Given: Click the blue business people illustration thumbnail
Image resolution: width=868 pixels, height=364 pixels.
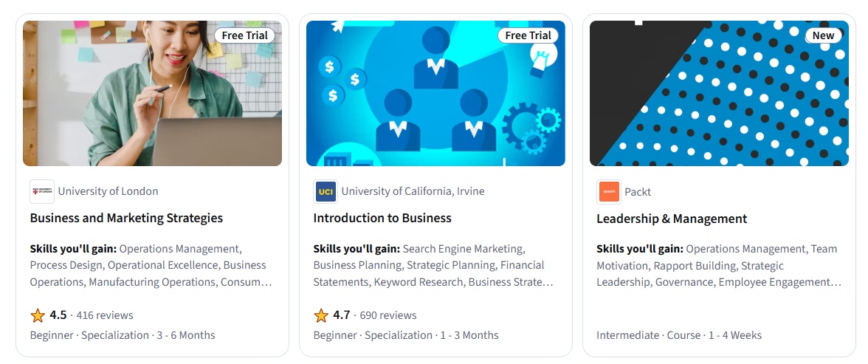Looking at the screenshot, I should click(x=435, y=93).
